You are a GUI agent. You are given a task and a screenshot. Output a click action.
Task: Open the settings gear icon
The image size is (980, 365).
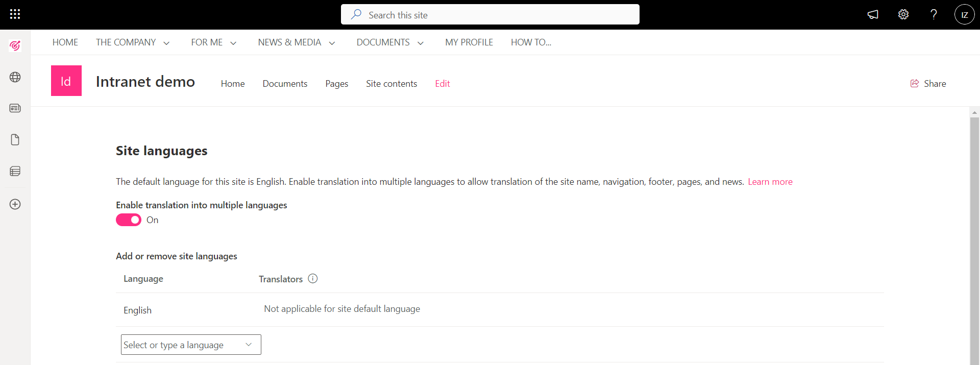pos(903,14)
